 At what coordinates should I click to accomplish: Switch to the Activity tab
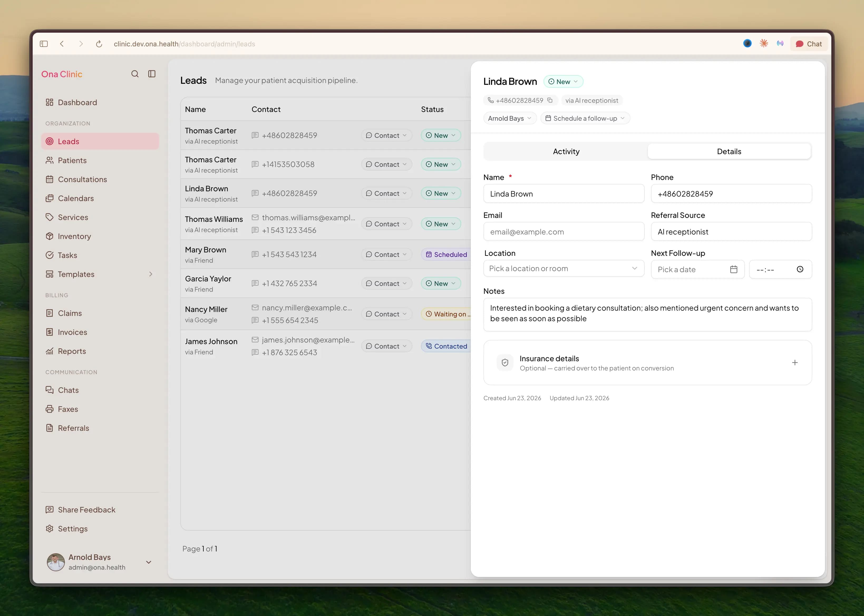[566, 152]
